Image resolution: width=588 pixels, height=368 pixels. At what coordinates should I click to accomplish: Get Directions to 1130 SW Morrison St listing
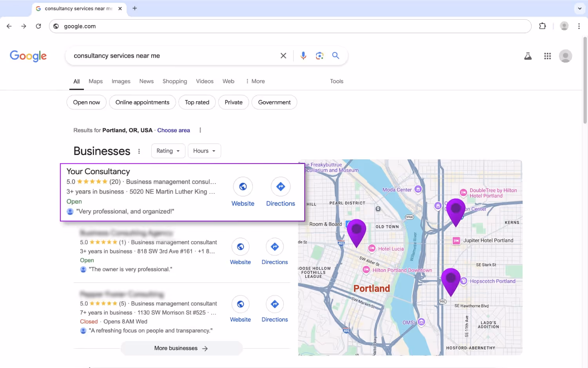(x=275, y=309)
